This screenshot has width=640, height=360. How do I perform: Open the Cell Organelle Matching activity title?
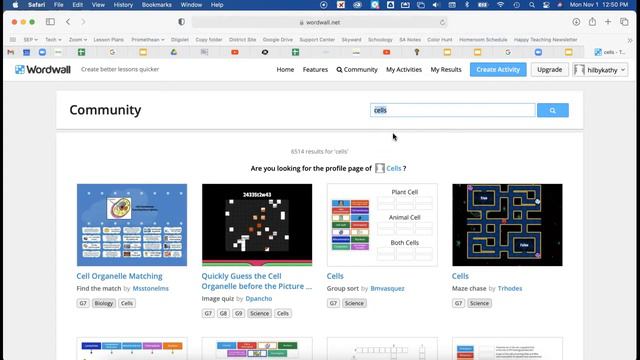(119, 276)
